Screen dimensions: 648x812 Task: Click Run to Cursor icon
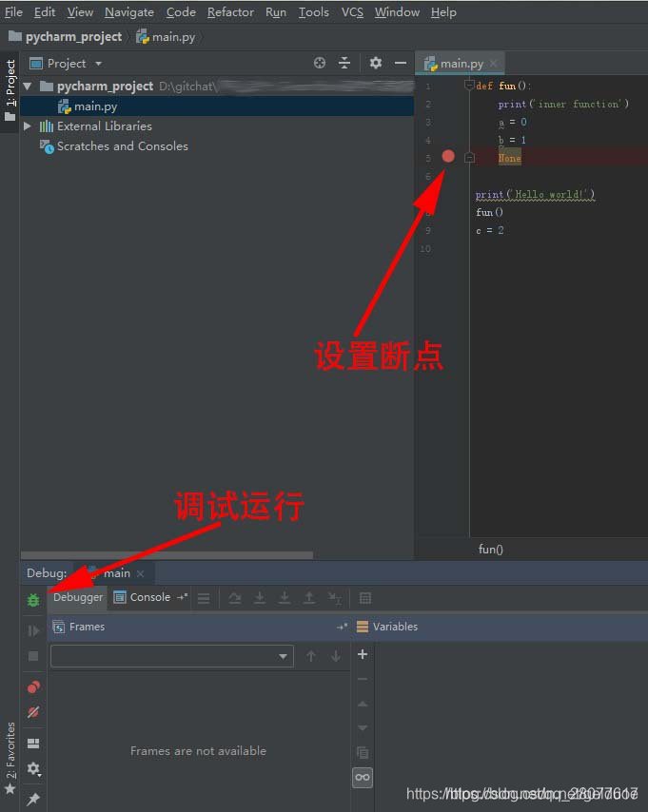[x=334, y=598]
